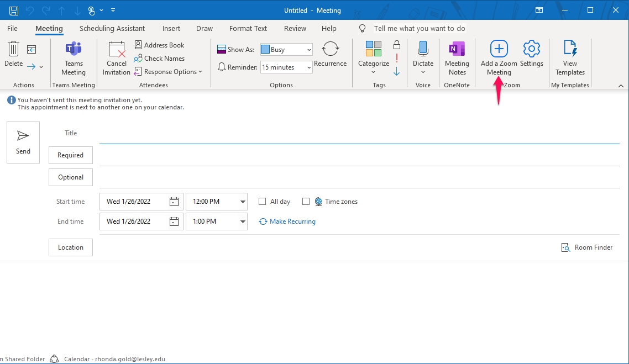
Task: Enable the All day event checkbox
Action: point(262,201)
